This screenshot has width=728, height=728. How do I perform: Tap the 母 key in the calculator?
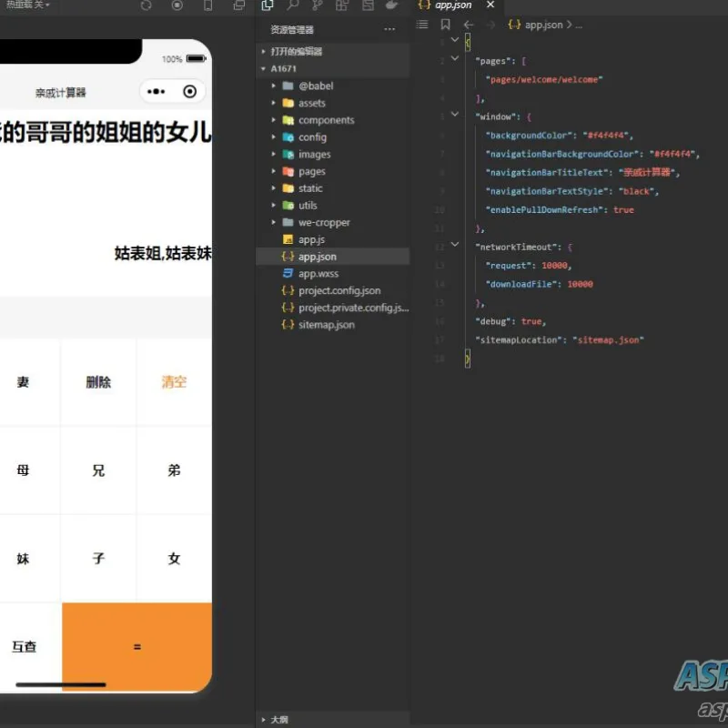tap(24, 470)
